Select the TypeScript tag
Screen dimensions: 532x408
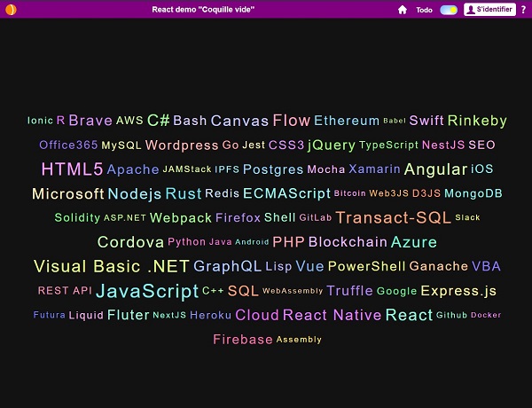[x=388, y=145]
